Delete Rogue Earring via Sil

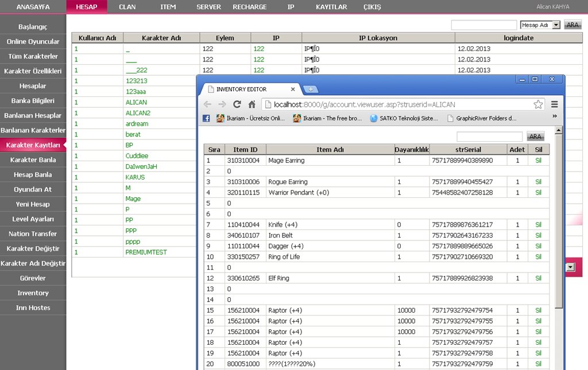coord(539,182)
